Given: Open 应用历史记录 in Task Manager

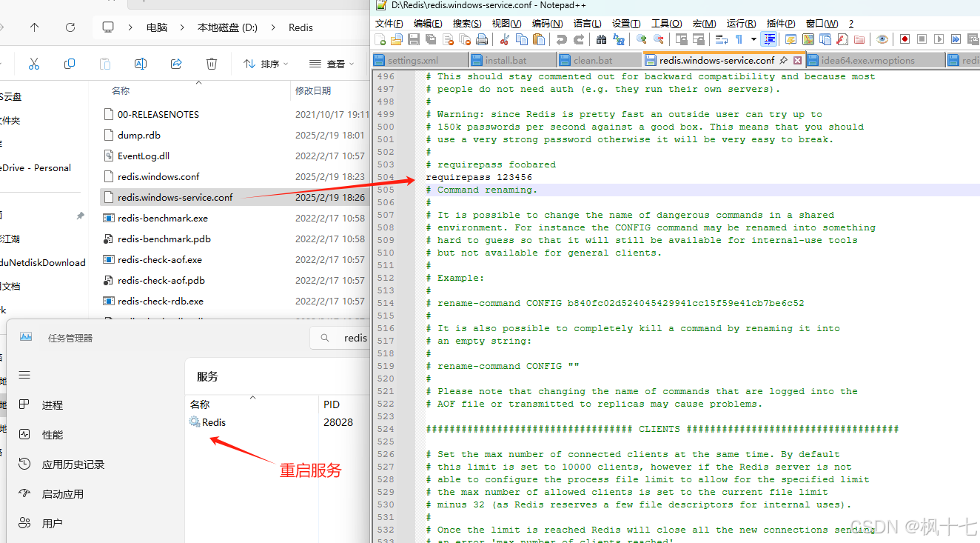Looking at the screenshot, I should [x=73, y=464].
